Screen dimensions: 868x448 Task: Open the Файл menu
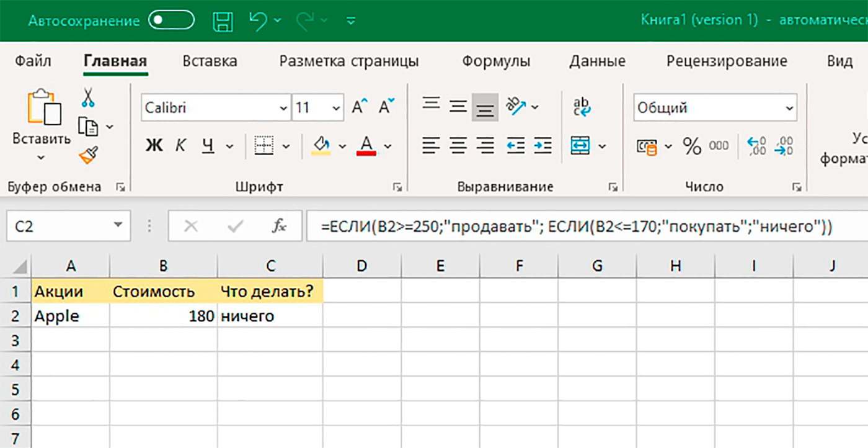(x=33, y=61)
